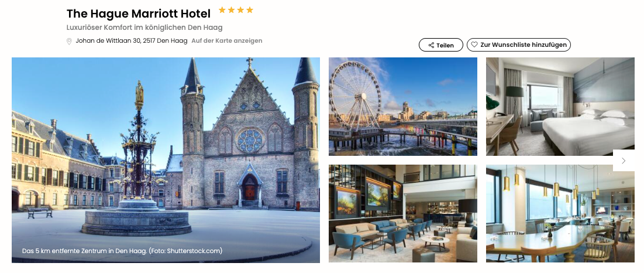Show next photos with right chevron arrow
Image resolution: width=644 pixels, height=273 pixels.
pos(624,161)
